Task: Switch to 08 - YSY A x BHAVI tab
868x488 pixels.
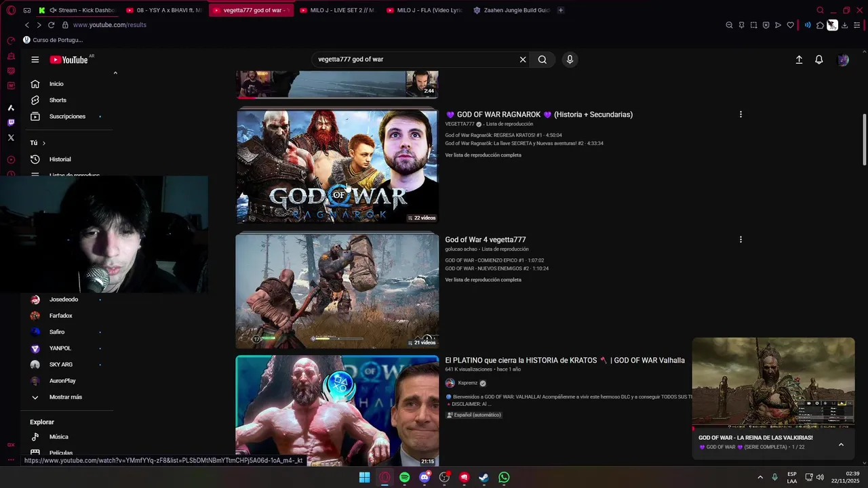Action: coord(165,10)
